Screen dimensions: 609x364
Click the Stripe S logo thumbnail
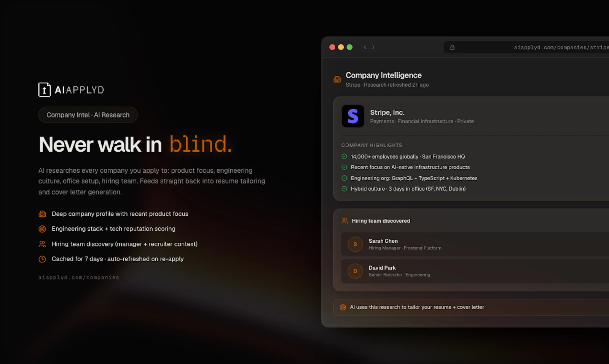(x=353, y=116)
